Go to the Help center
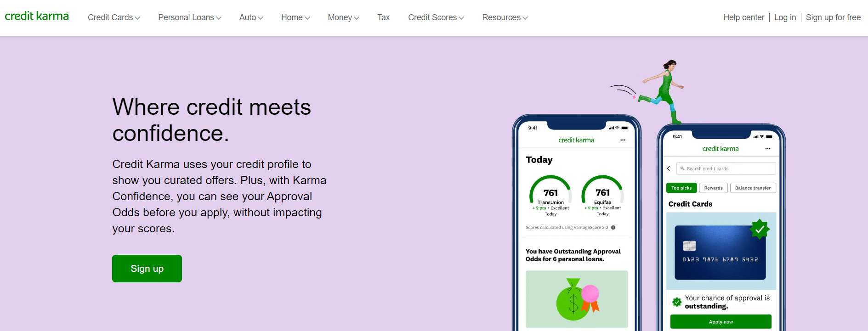Image resolution: width=868 pixels, height=331 pixels. 743,17
